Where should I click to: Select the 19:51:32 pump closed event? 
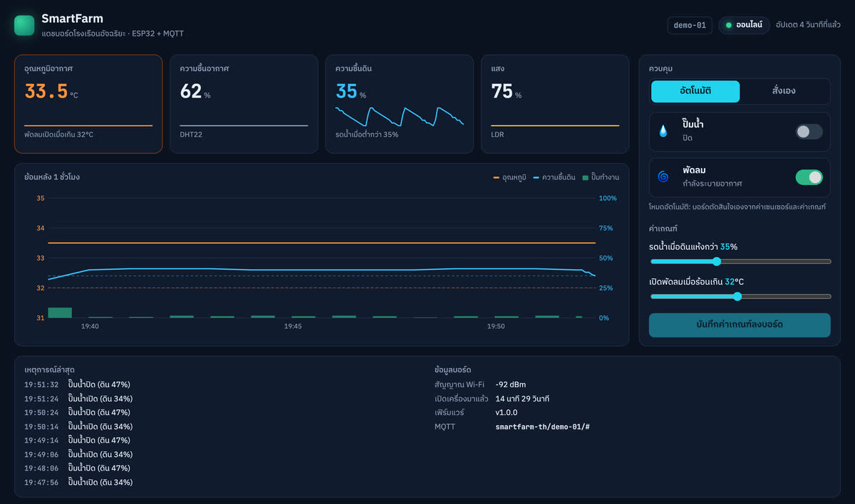78,384
